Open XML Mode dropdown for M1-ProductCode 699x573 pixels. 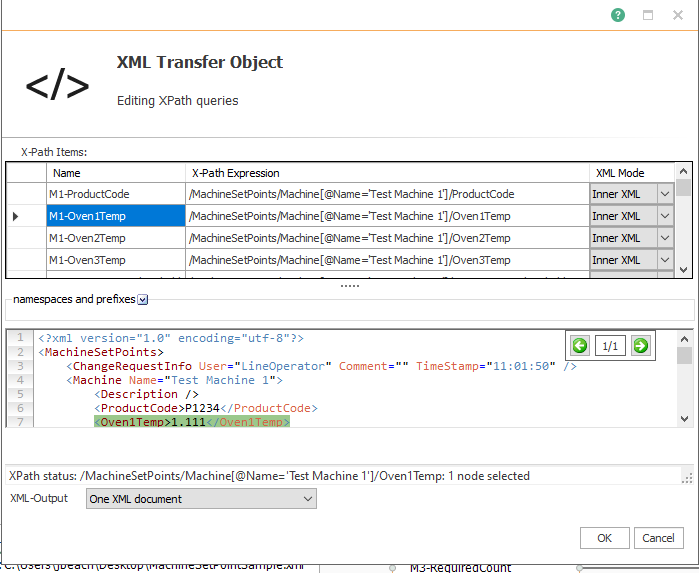tap(664, 194)
